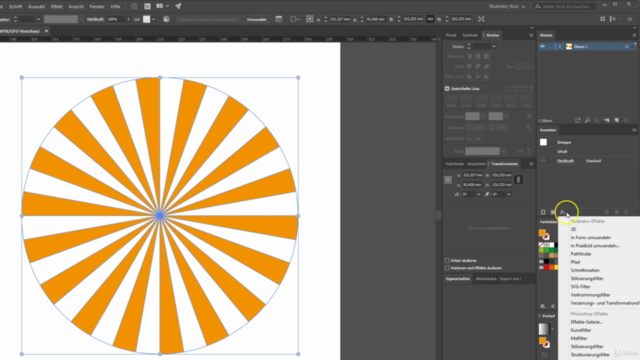Toggle Deckkraft visibility eye in Aussehen panel
Screen dimensions: 640x360
pos(543,161)
